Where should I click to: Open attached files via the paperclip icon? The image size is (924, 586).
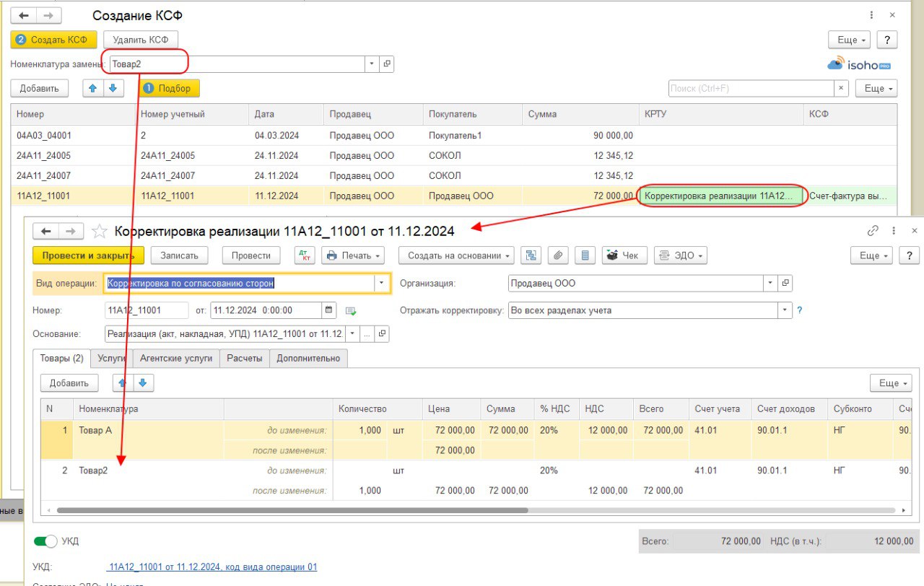(558, 255)
